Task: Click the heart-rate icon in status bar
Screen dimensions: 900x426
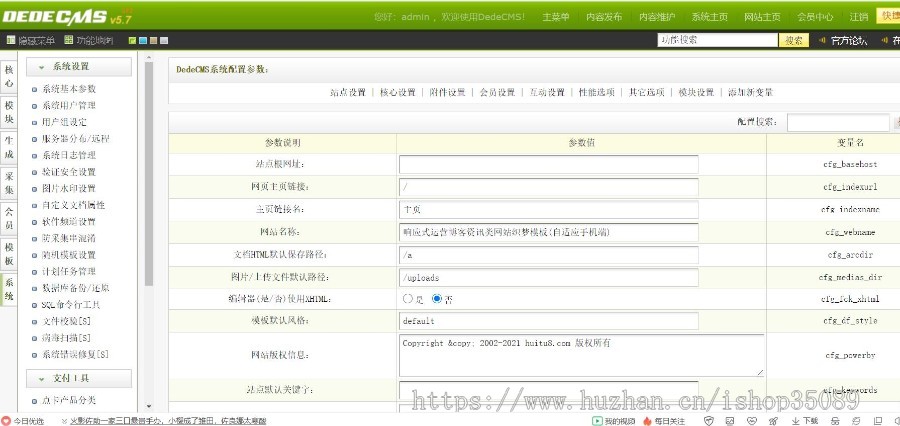Action: coord(752,421)
